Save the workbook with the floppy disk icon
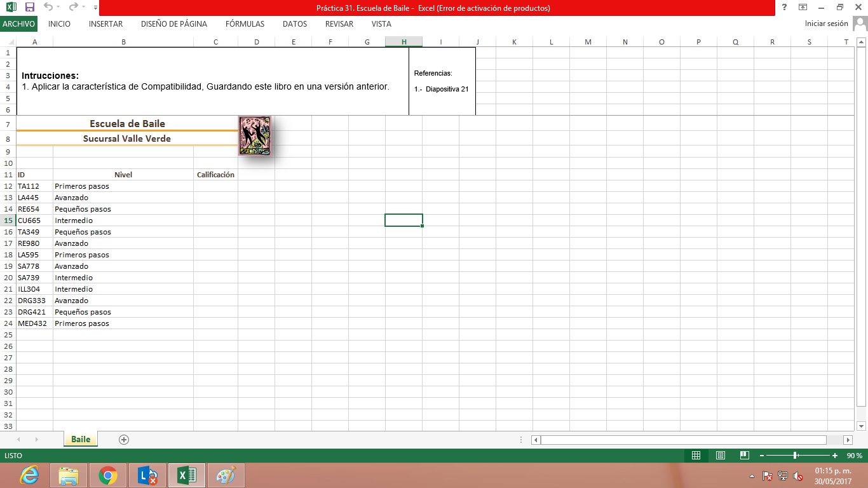 pyautogui.click(x=30, y=8)
